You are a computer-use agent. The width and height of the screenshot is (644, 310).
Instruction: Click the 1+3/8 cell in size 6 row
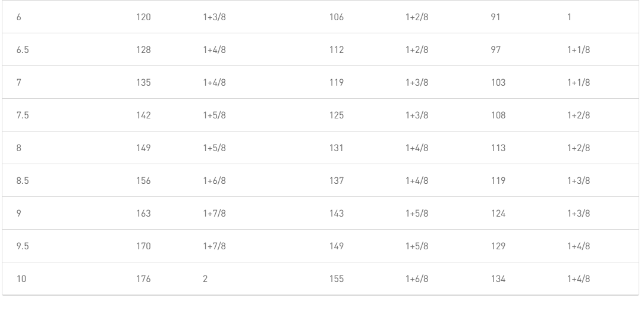pyautogui.click(x=215, y=17)
